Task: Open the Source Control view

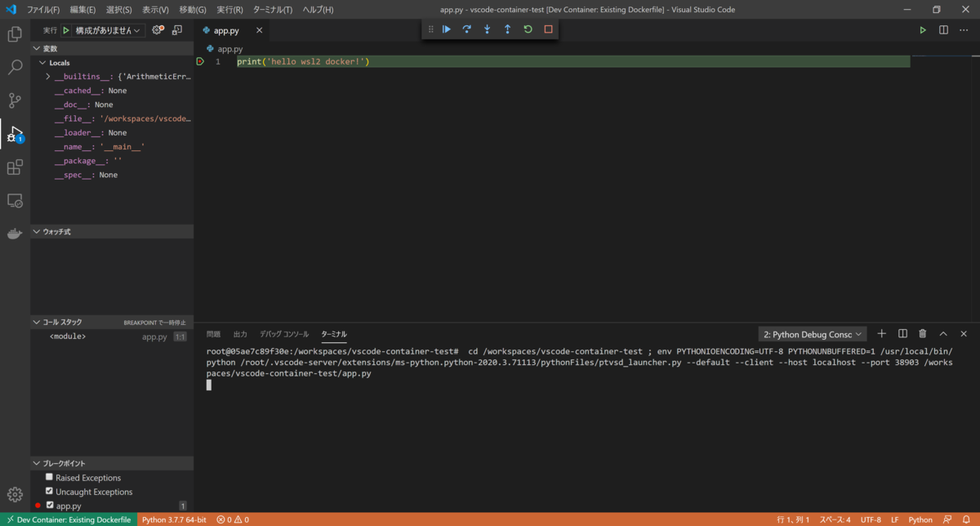Action: pyautogui.click(x=15, y=101)
